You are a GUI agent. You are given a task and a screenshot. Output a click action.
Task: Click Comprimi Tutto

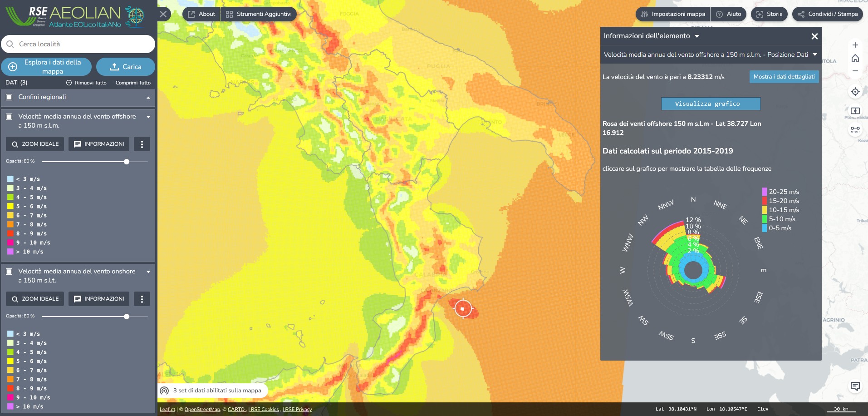coord(133,83)
